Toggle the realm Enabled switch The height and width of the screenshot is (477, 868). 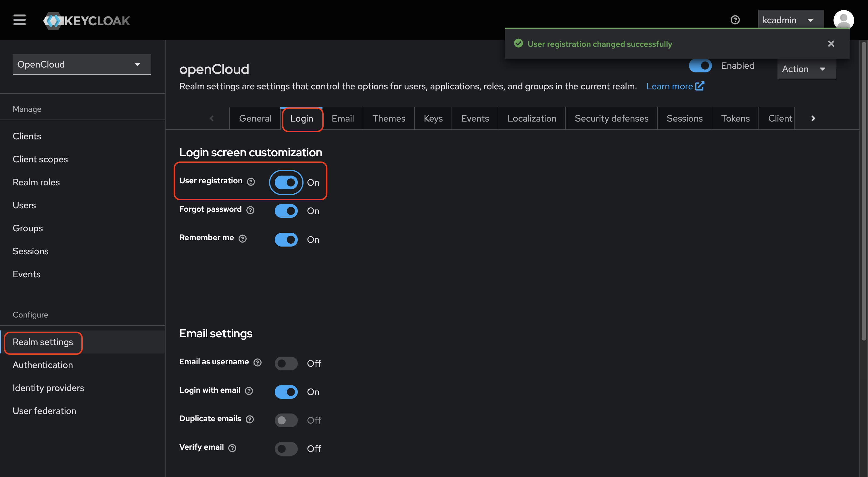click(700, 66)
